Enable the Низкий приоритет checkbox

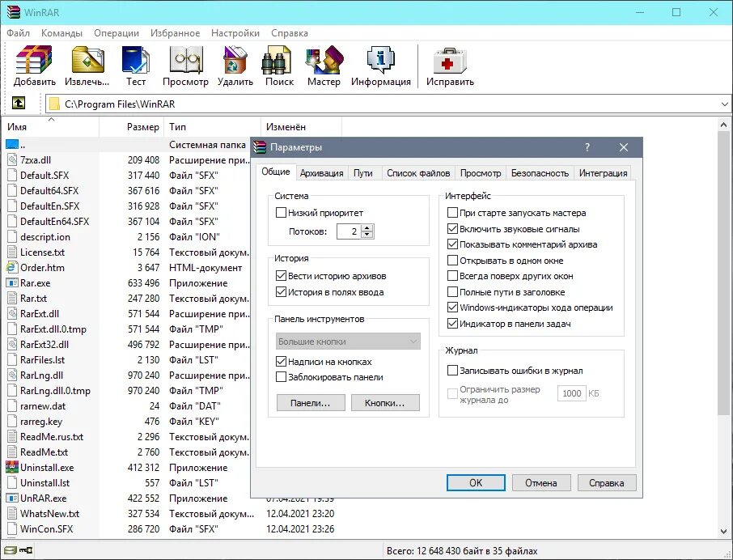281,213
